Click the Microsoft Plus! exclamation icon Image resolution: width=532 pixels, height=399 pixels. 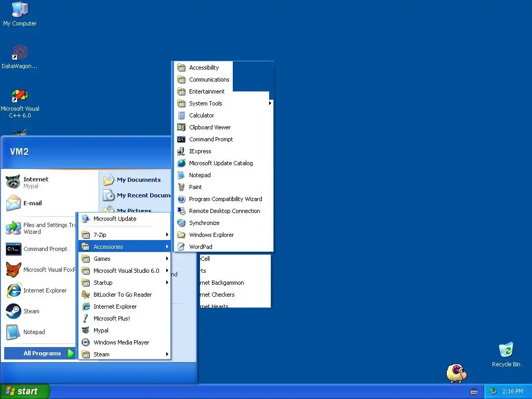[86, 318]
